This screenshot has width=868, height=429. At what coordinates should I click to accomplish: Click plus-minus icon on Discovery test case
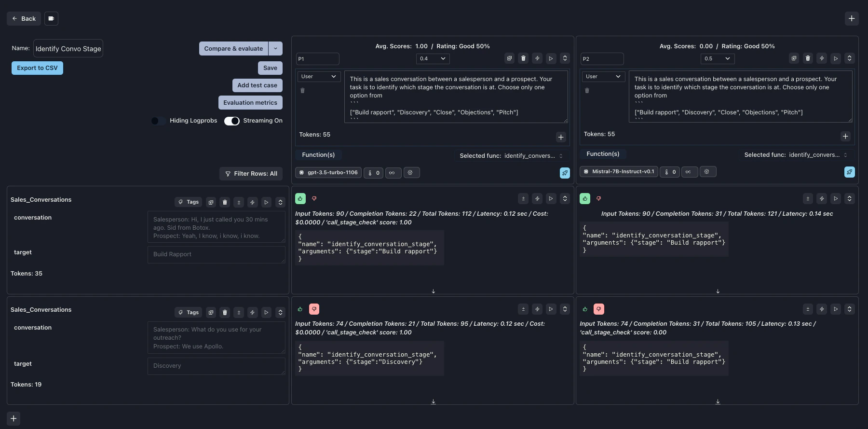point(239,313)
